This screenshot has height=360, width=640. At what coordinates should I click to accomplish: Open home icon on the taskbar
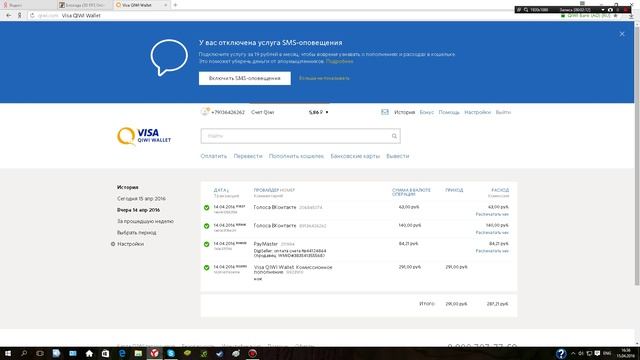[89, 353]
